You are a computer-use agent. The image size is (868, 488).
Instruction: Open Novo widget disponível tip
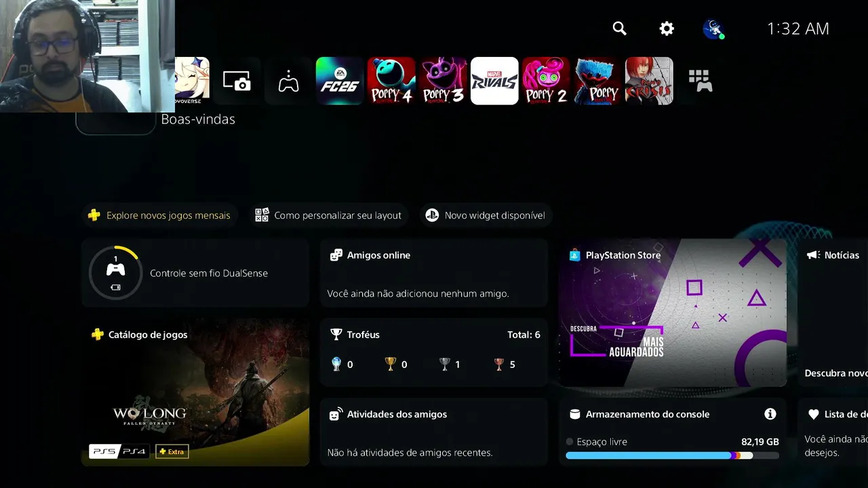pyautogui.click(x=486, y=216)
